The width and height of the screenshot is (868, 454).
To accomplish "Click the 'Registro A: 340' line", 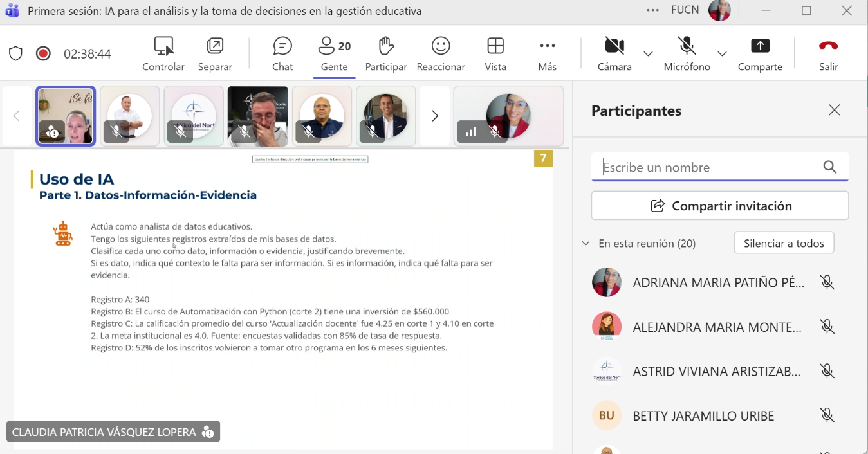I will (120, 300).
